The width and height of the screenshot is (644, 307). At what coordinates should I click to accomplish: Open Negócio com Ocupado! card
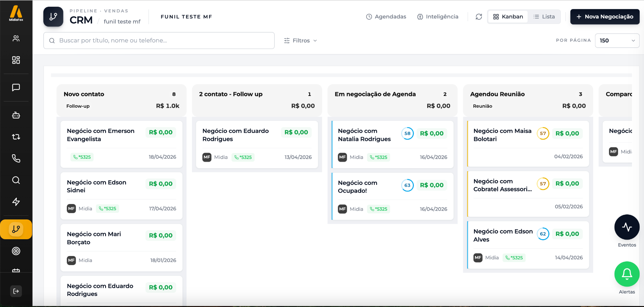[x=393, y=196]
